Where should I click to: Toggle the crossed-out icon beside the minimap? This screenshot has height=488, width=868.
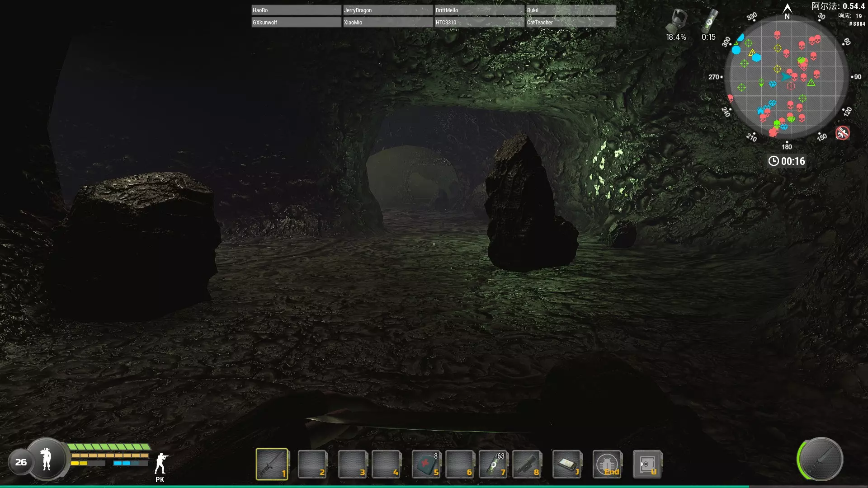pyautogui.click(x=842, y=133)
